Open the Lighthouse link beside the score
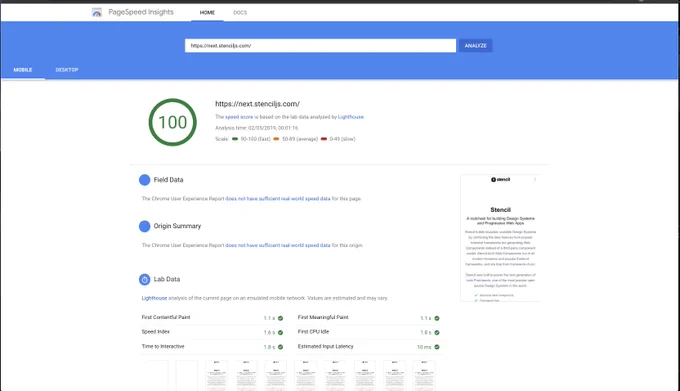 (351, 117)
